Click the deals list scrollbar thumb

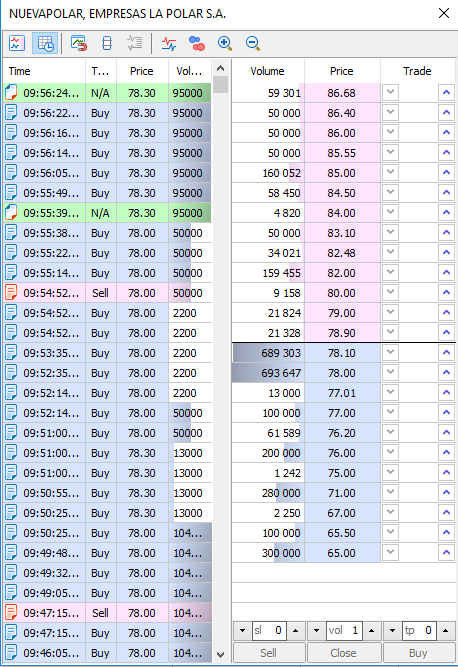pyautogui.click(x=220, y=84)
